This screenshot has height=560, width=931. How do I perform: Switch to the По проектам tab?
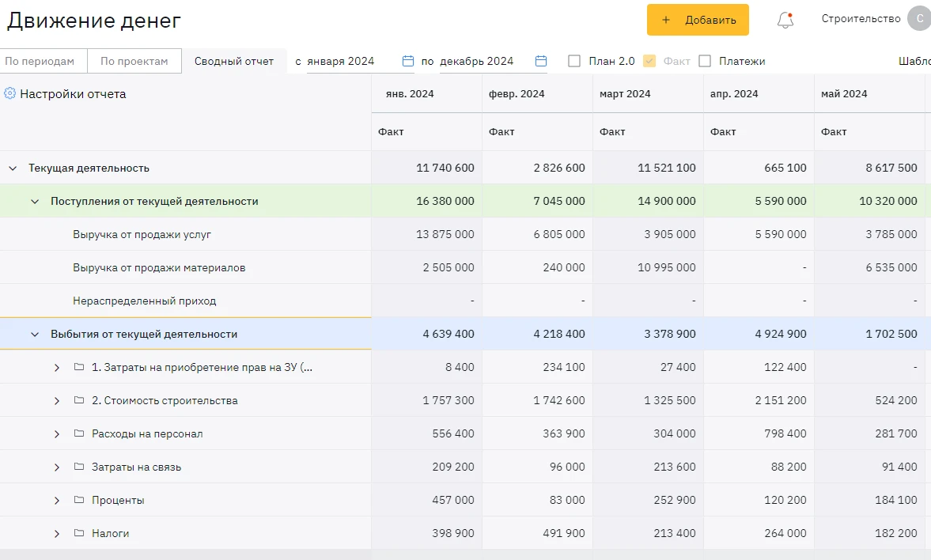[134, 61]
